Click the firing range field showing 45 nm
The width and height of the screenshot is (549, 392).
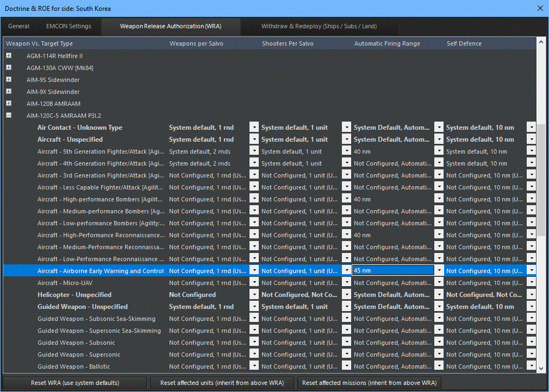click(x=392, y=270)
